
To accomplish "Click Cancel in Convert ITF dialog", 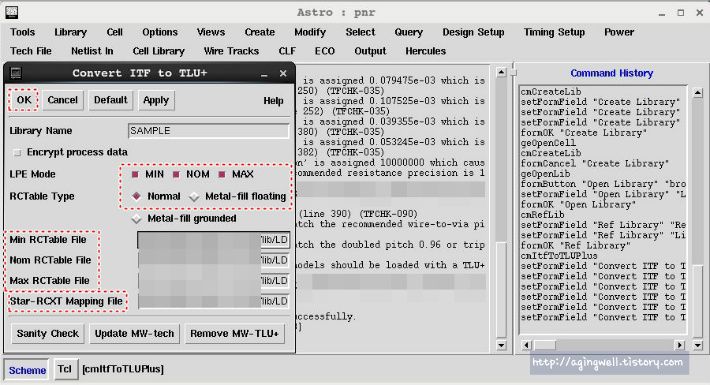I will [62, 100].
